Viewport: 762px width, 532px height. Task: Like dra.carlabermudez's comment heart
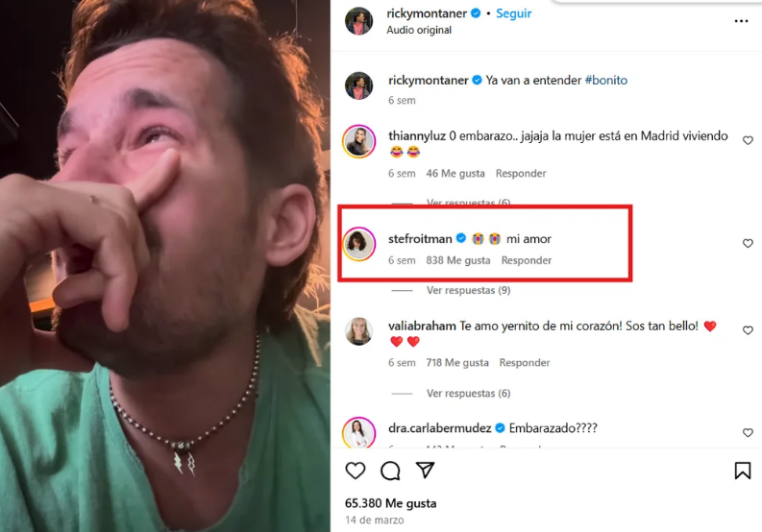coord(748,432)
